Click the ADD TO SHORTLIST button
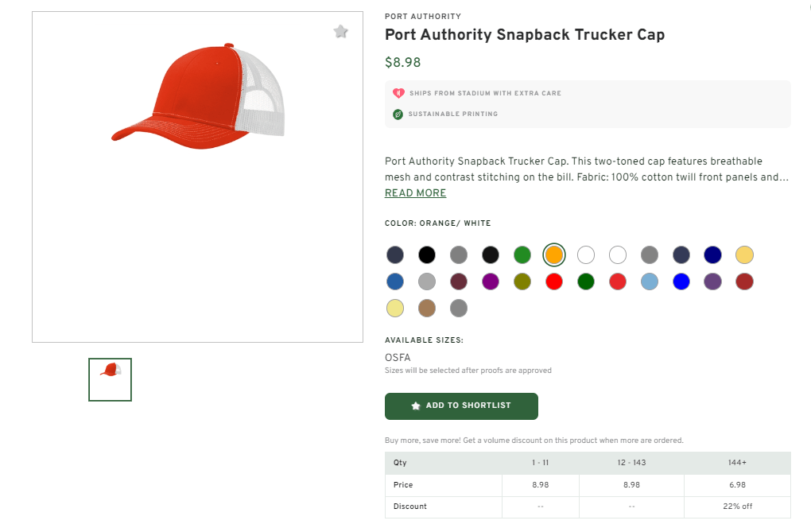The width and height of the screenshot is (811, 532). point(461,406)
